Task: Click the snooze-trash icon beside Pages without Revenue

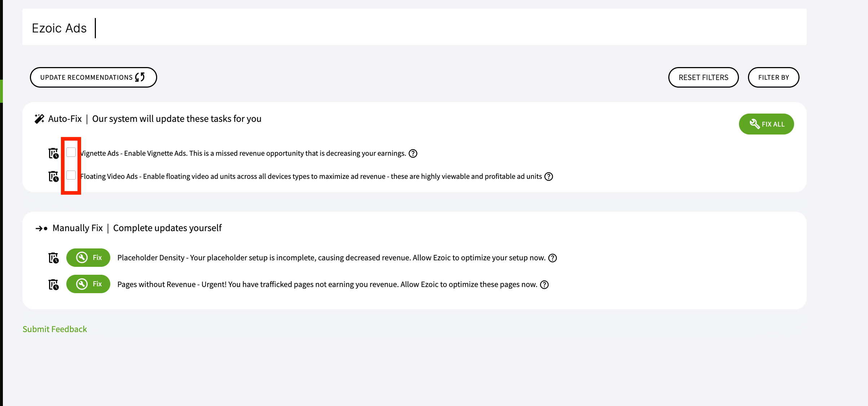Action: coord(53,284)
